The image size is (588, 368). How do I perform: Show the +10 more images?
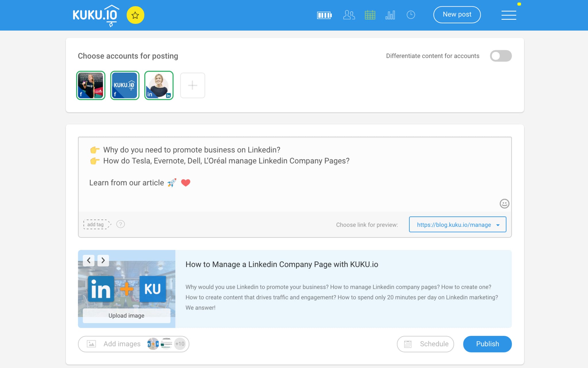[180, 344]
